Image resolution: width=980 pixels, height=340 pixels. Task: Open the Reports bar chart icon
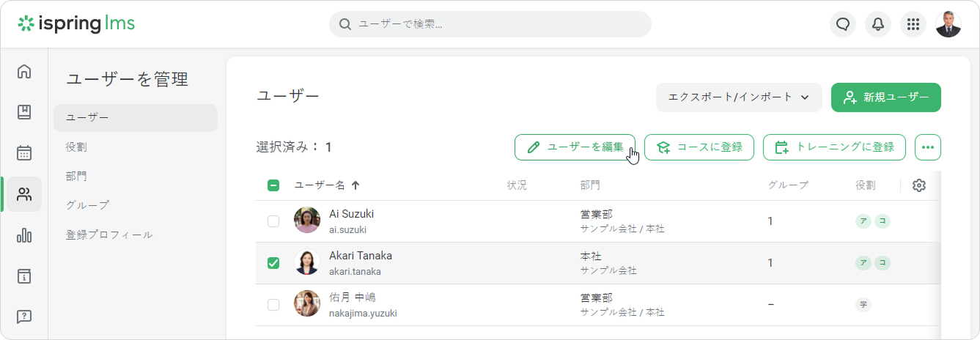coord(24,235)
